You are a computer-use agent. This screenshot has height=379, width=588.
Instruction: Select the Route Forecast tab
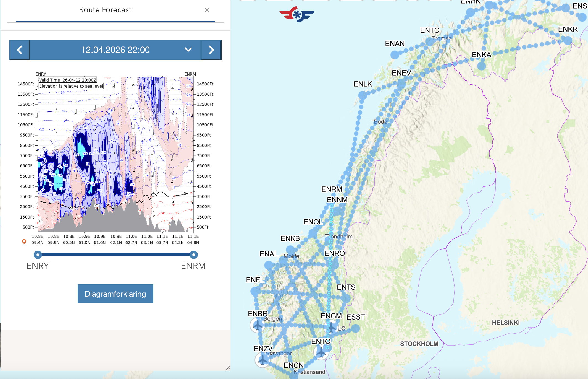coord(105,10)
